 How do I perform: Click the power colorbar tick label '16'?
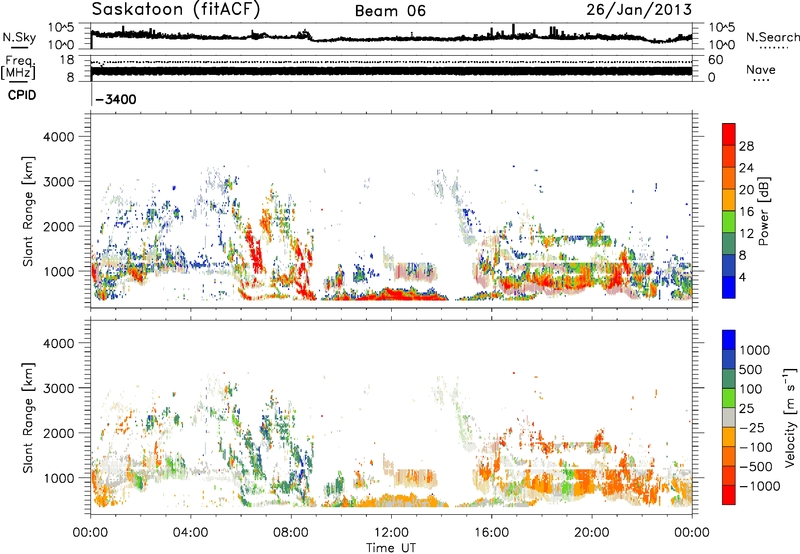pos(746,212)
